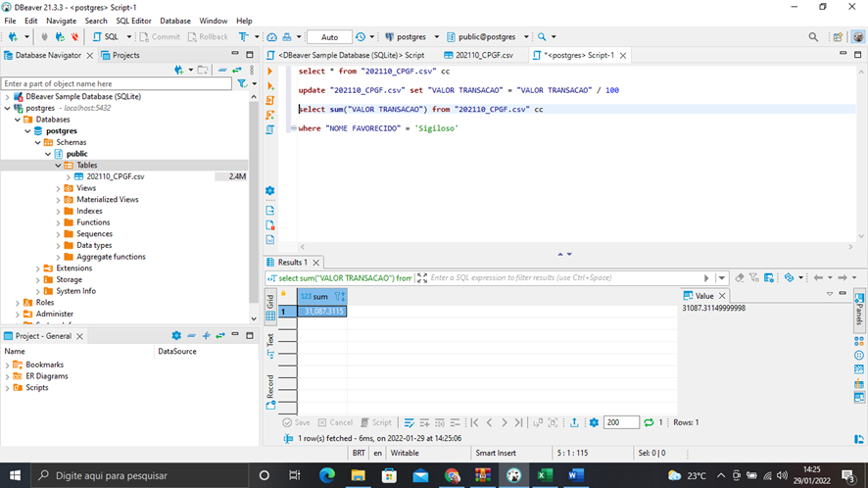Viewport: 868px width, 488px height.
Task: Select Scripts folder in project panel
Action: [36, 388]
